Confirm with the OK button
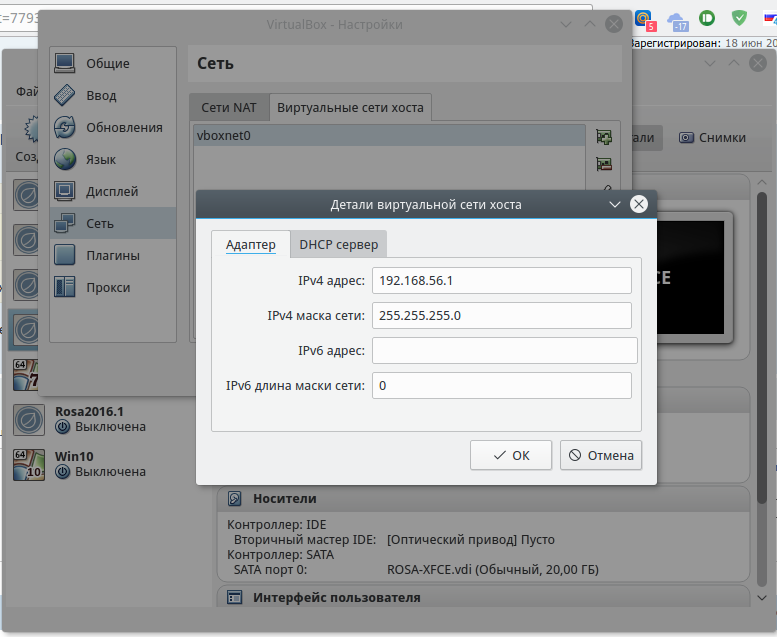This screenshot has height=637, width=777. (511, 455)
